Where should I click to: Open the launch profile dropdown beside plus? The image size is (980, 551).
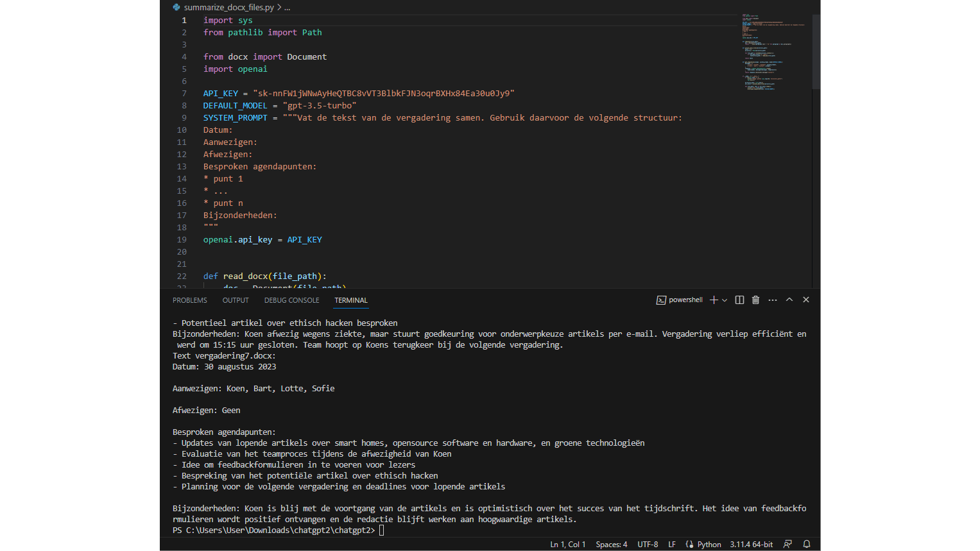pos(725,300)
